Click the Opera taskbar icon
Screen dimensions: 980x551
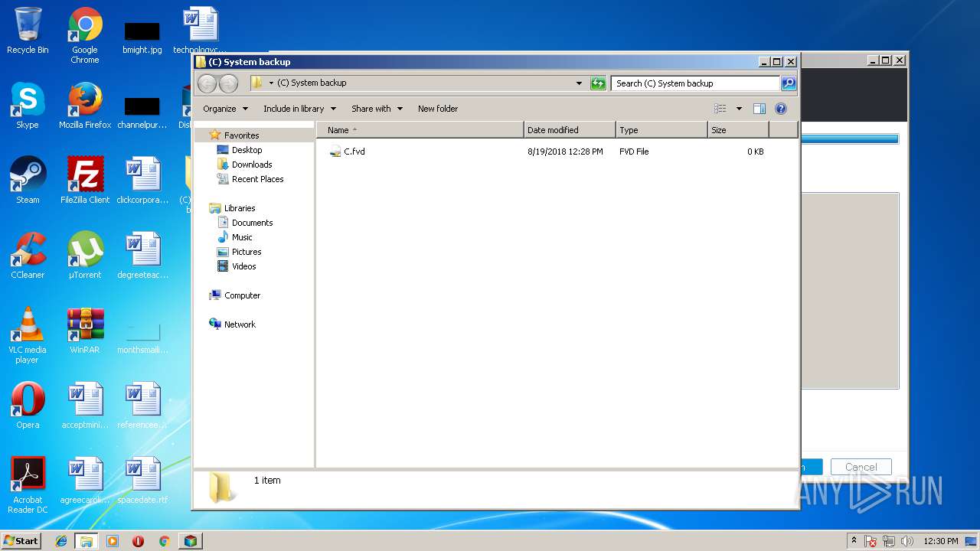(139, 541)
